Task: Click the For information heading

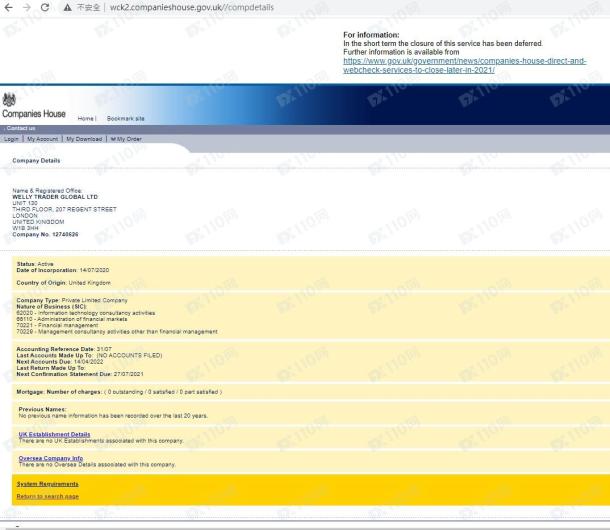Action: click(371, 35)
